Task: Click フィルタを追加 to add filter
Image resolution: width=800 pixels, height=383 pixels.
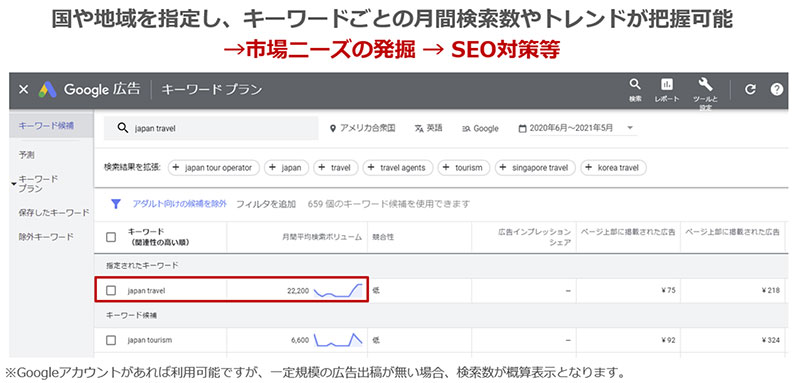Action: 266,204
